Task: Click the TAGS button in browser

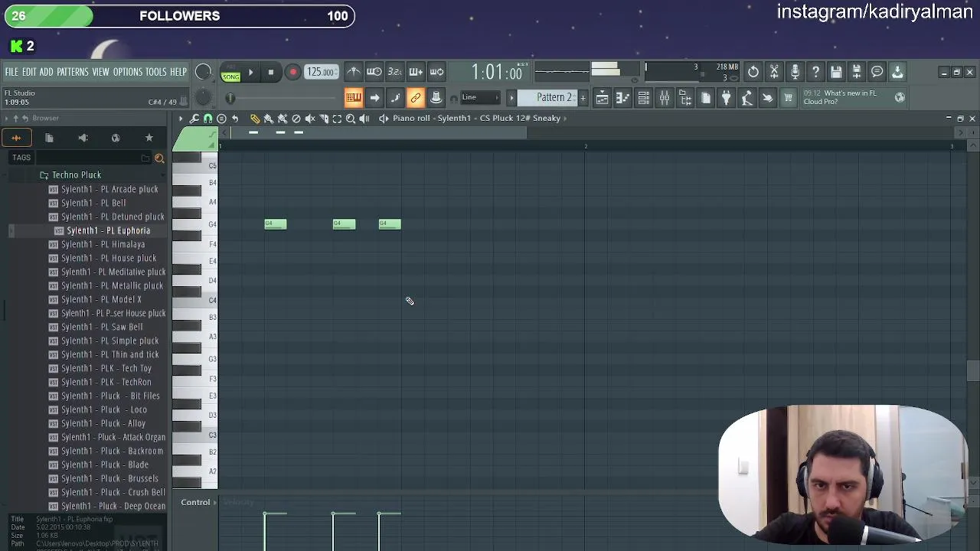Action: [x=21, y=158]
